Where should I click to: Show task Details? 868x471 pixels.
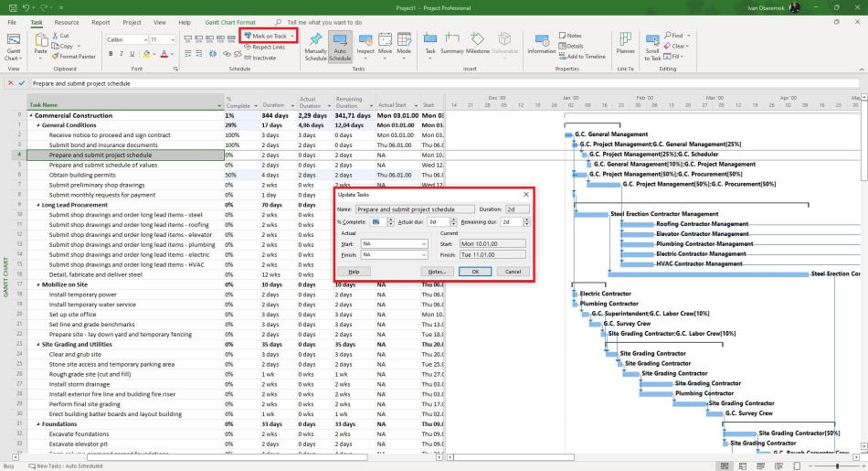pyautogui.click(x=571, y=46)
